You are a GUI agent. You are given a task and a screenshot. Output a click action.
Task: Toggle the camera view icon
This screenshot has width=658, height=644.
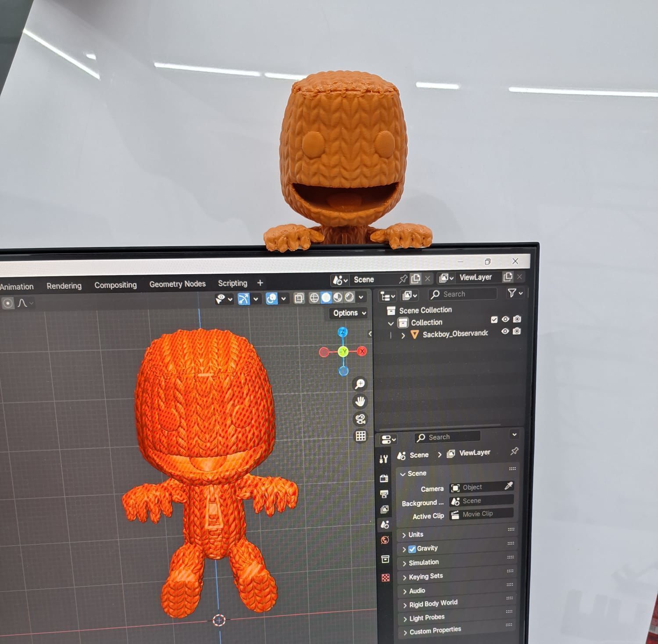click(361, 419)
